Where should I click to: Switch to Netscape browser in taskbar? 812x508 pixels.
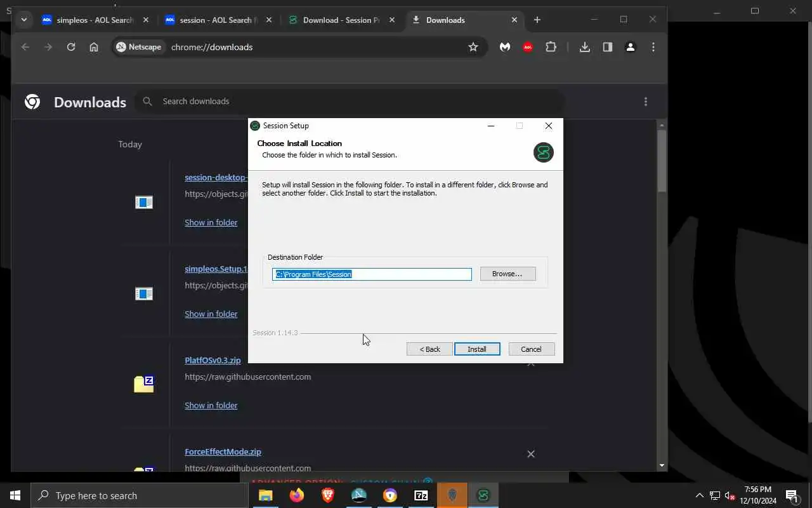pos(359,495)
